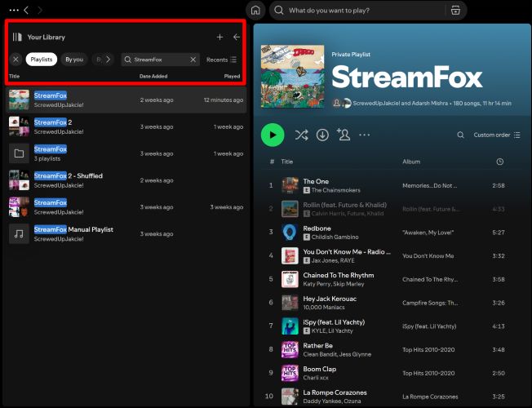
Task: Toggle the Playlists filter chip
Action: 42,60
